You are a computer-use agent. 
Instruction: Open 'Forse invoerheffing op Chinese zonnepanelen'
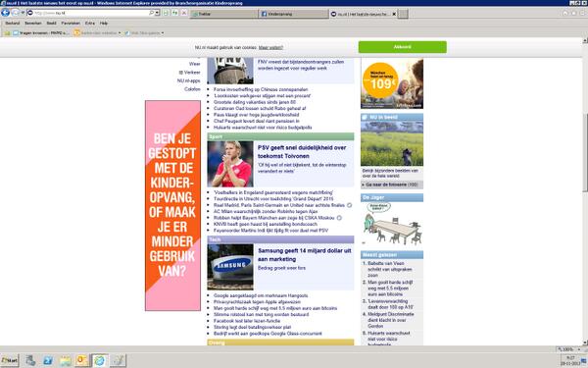pyautogui.click(x=261, y=89)
